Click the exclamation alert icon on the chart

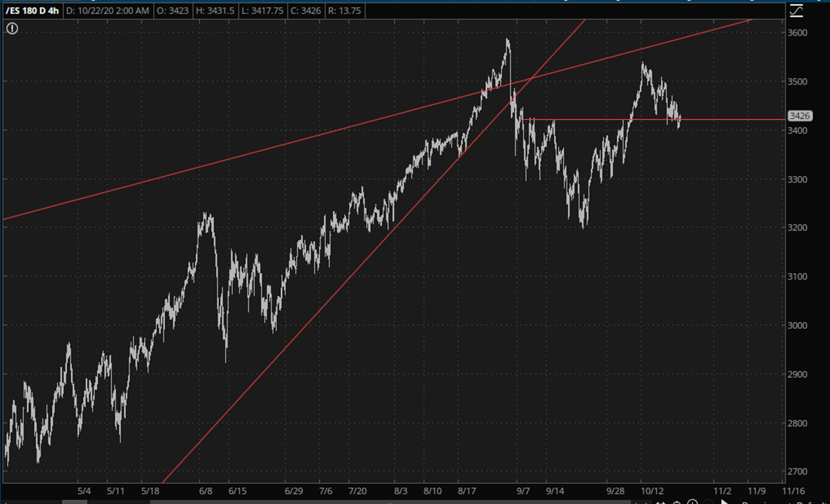point(12,29)
